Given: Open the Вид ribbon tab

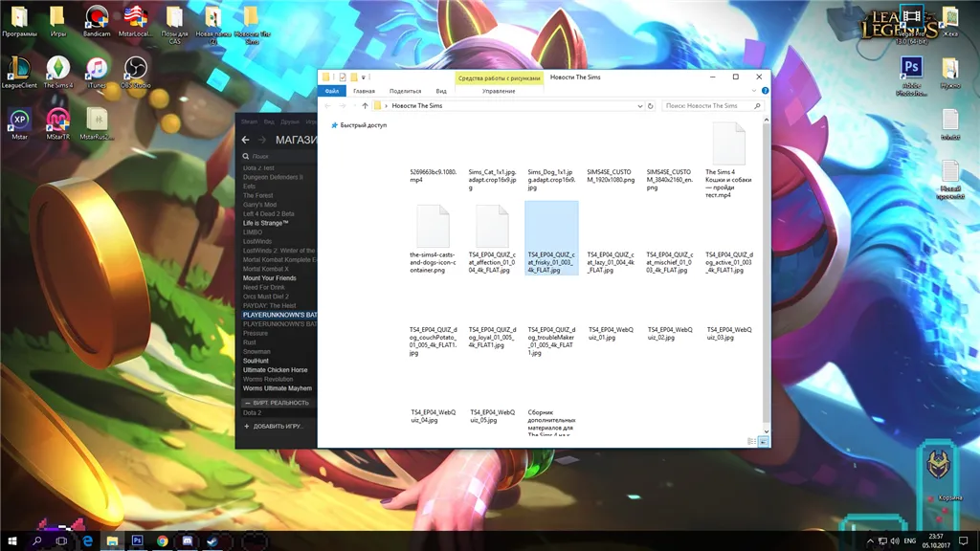Looking at the screenshot, I should click(441, 91).
